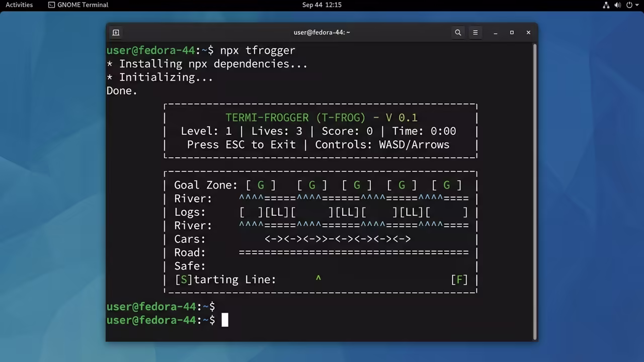This screenshot has height=362, width=644.
Task: Click the 'Controls: WASD/Arrows' text
Action: pos(382,145)
